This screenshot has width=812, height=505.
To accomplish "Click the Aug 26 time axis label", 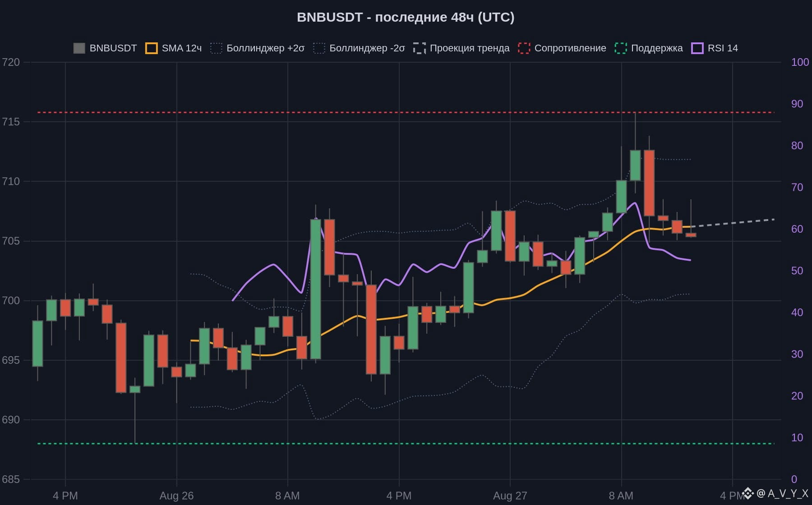I will coord(176,496).
